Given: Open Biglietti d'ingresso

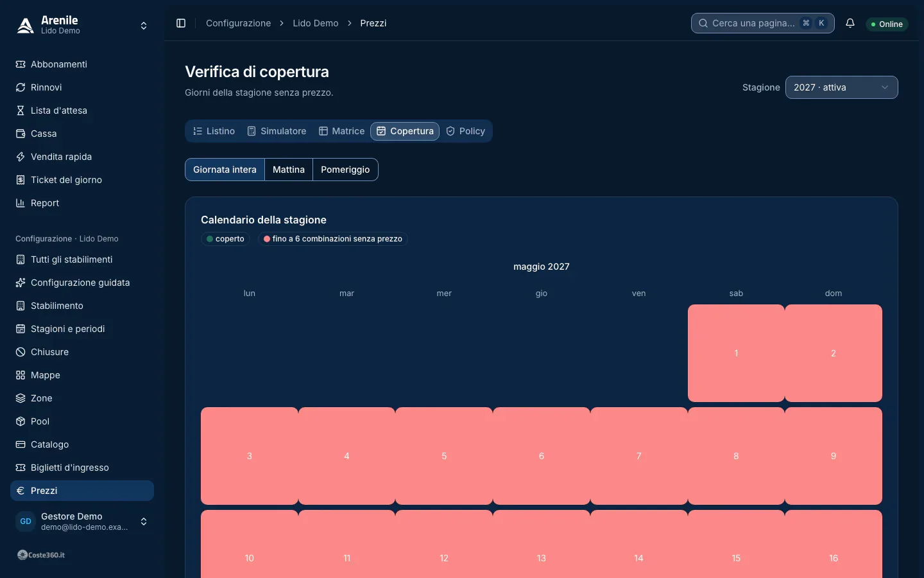Looking at the screenshot, I should (x=82, y=468).
